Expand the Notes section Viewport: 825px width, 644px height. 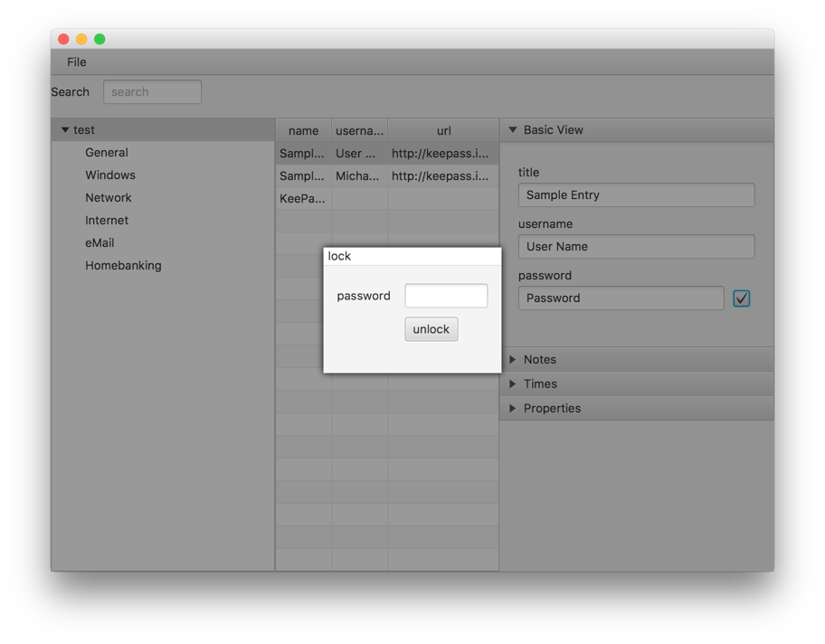click(513, 360)
